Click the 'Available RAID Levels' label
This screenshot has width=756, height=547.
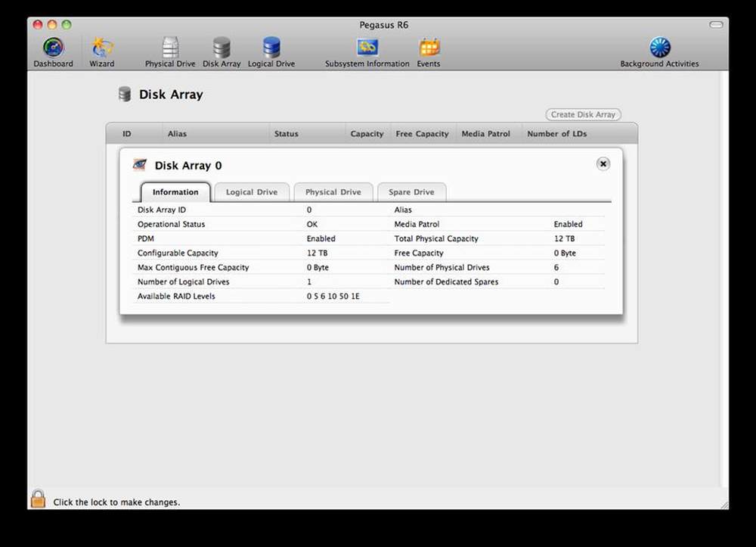176,296
